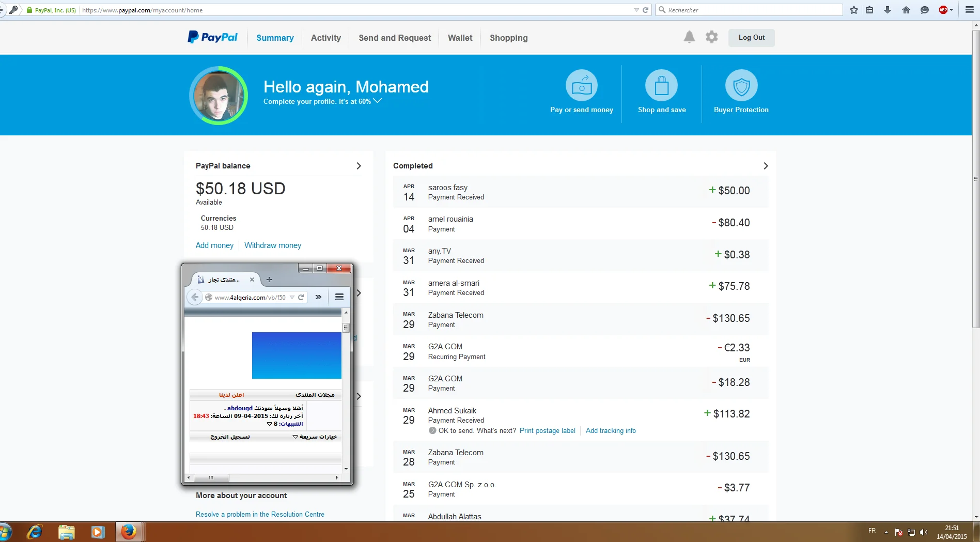Click the Add tracking info link
Screen dimensions: 980x542
click(x=611, y=431)
